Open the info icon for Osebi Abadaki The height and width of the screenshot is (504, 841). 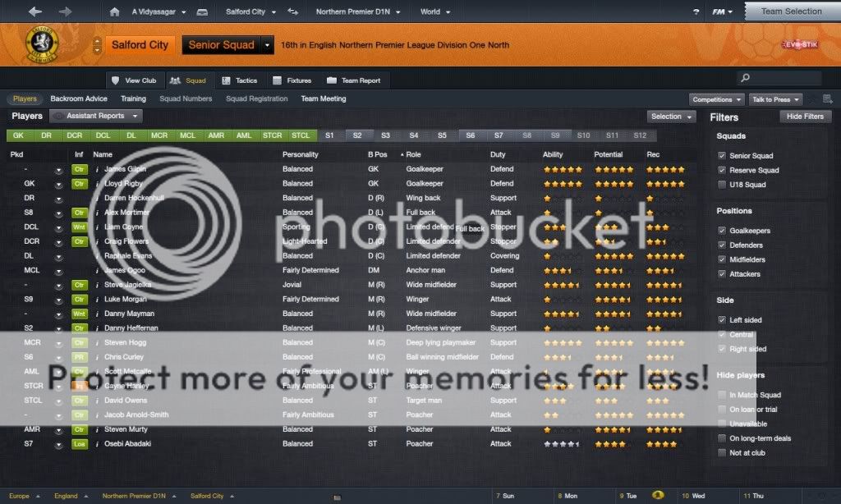(x=97, y=444)
